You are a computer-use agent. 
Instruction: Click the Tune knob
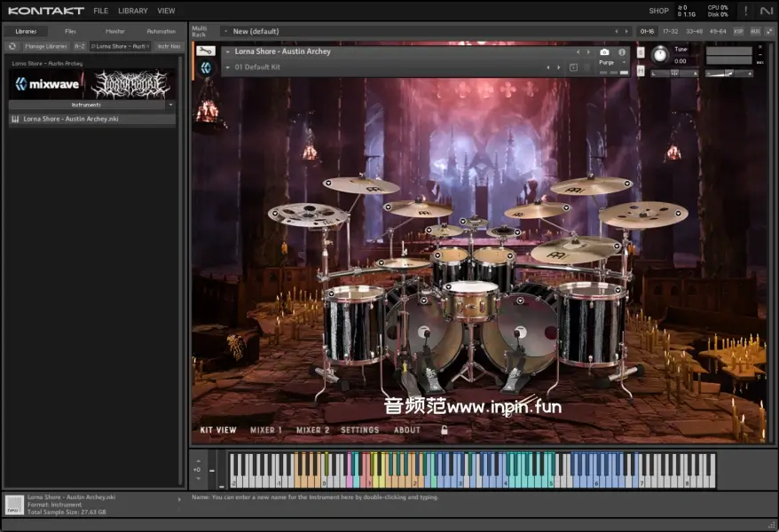(659, 55)
